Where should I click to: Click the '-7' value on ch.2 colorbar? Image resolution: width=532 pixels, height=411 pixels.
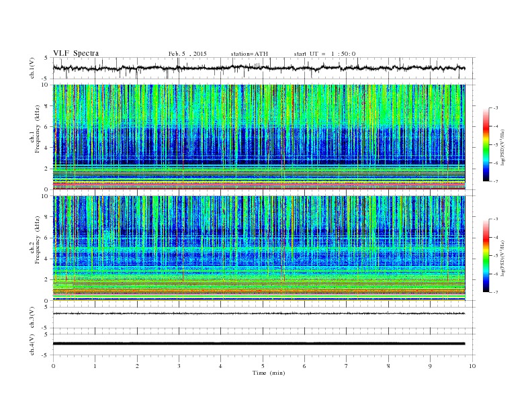[x=495, y=292]
